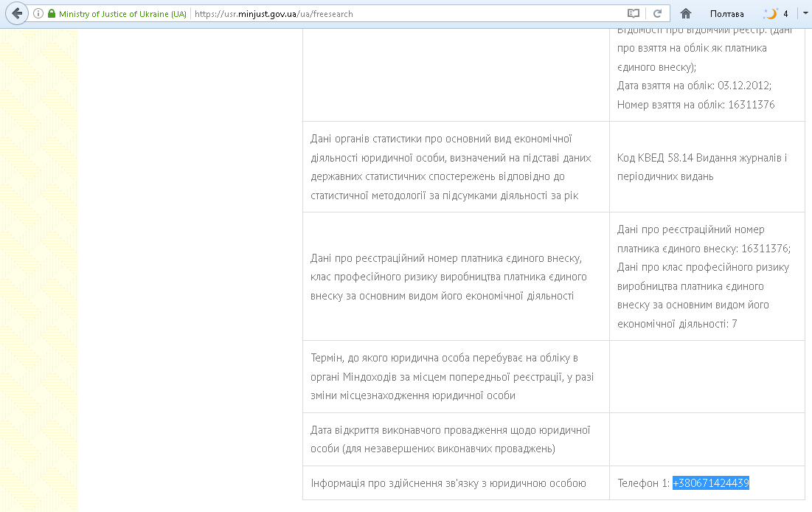Click the URL address bar field
The image size is (812, 512).
tap(406, 14)
